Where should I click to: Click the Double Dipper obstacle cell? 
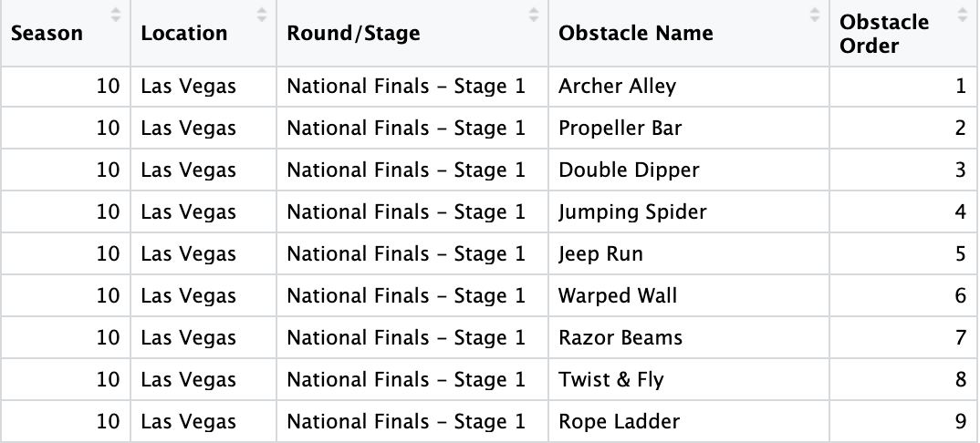629,170
